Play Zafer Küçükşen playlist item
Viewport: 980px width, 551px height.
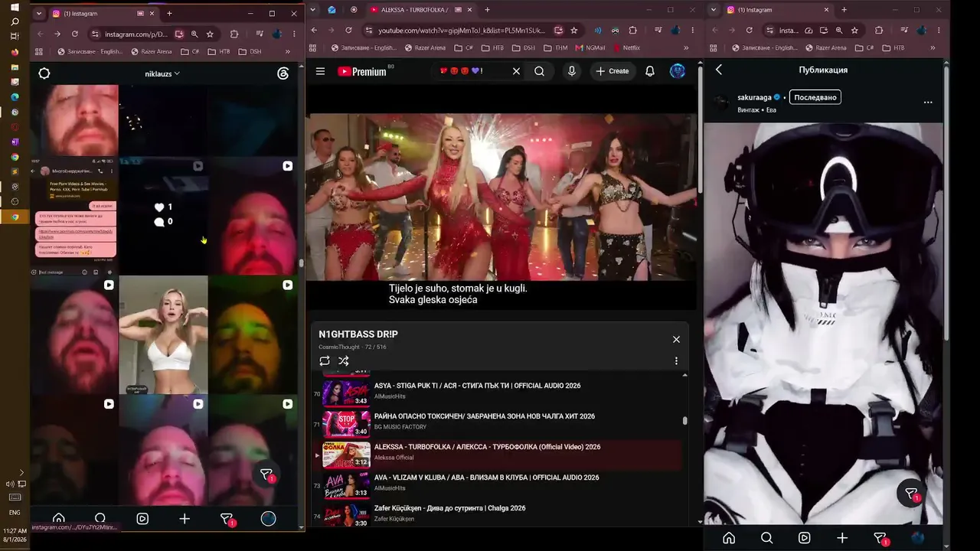point(496,514)
